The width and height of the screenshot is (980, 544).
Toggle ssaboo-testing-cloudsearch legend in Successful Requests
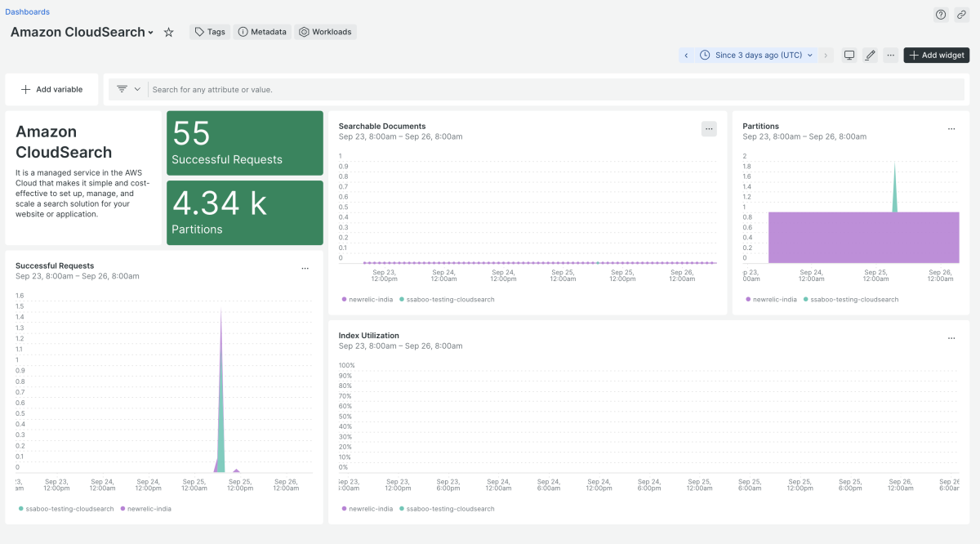coord(66,508)
